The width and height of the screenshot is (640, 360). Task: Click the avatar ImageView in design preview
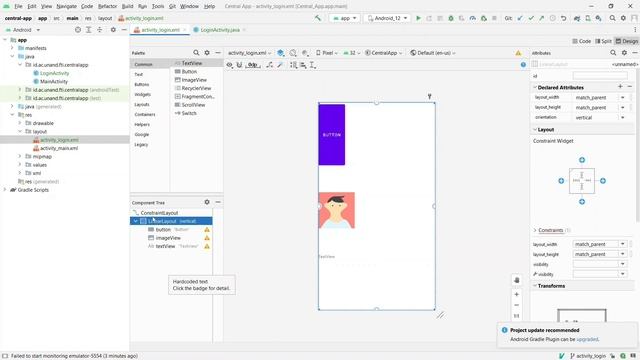pyautogui.click(x=337, y=210)
